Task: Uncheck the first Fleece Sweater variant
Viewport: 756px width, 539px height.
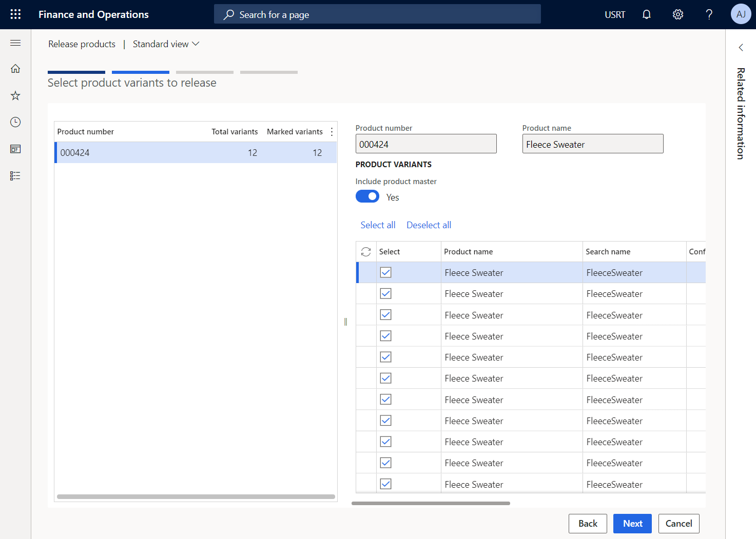Action: click(x=386, y=272)
